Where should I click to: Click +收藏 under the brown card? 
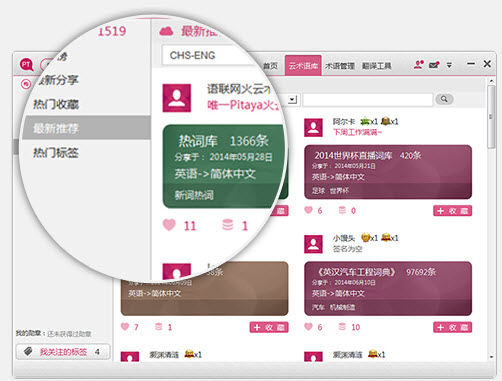click(x=269, y=327)
